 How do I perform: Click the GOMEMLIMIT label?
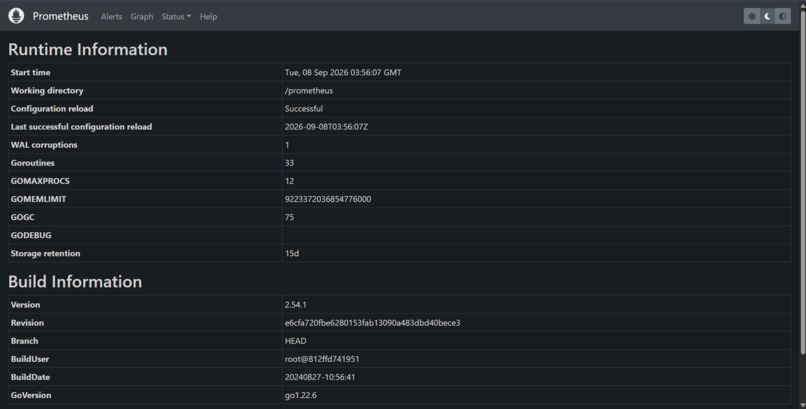coord(39,199)
